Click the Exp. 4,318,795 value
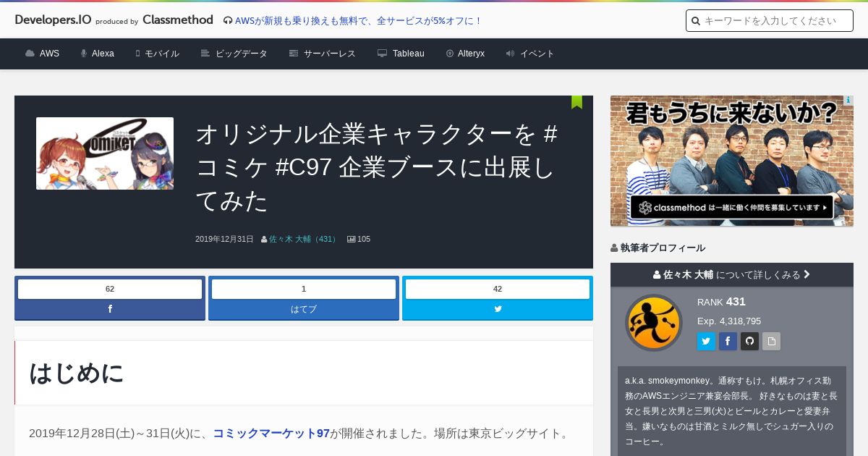This screenshot has width=868, height=456. click(729, 321)
